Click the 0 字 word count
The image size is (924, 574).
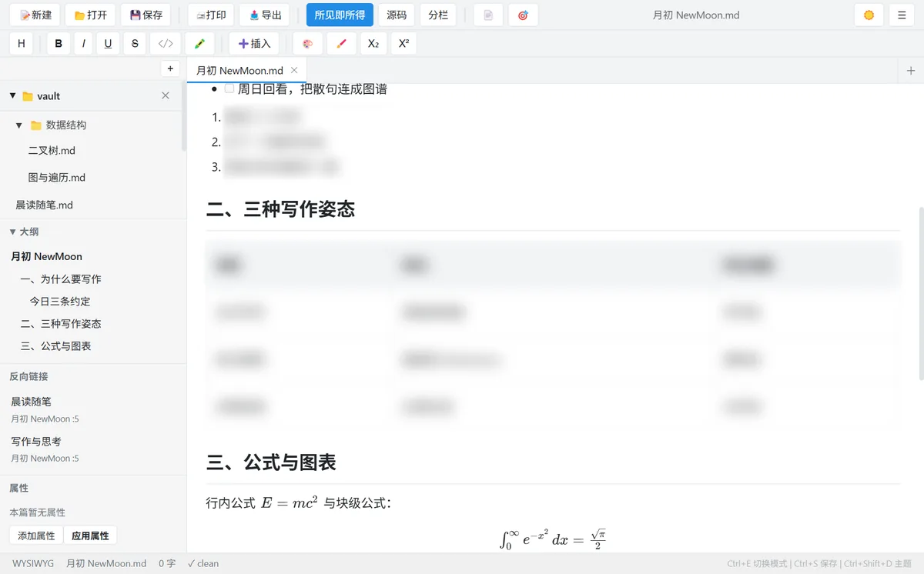167,563
